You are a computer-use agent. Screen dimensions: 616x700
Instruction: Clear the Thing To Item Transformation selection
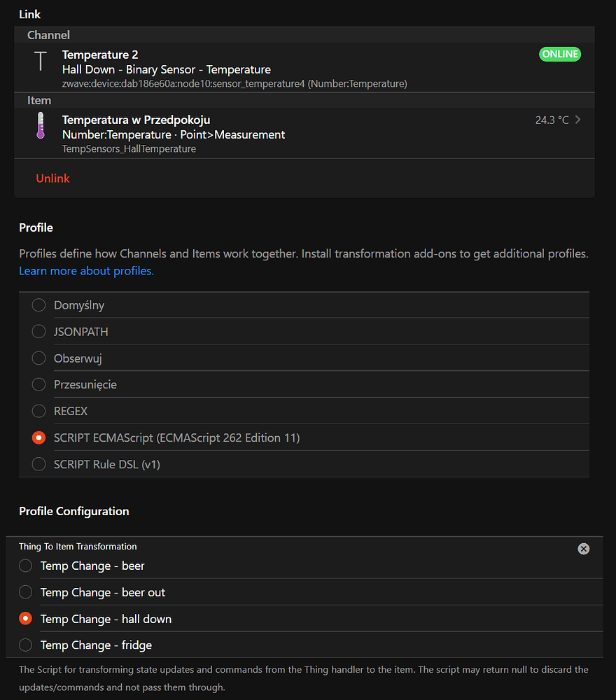[584, 549]
